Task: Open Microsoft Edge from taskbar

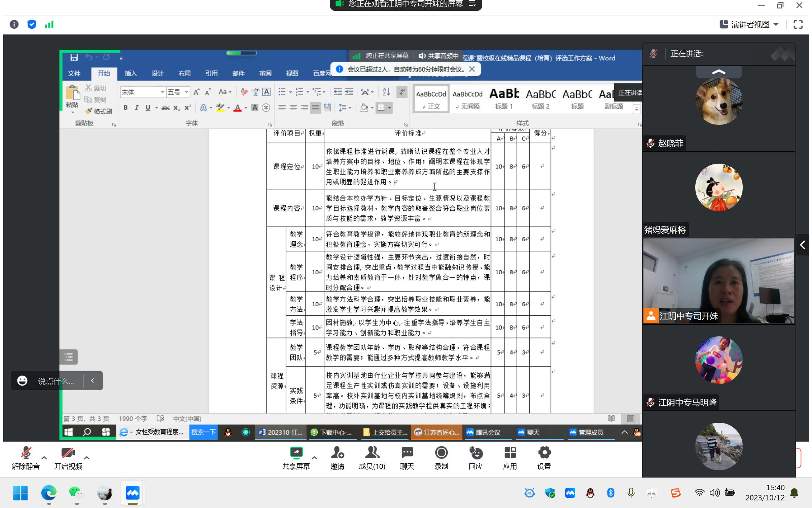Action: point(49,493)
